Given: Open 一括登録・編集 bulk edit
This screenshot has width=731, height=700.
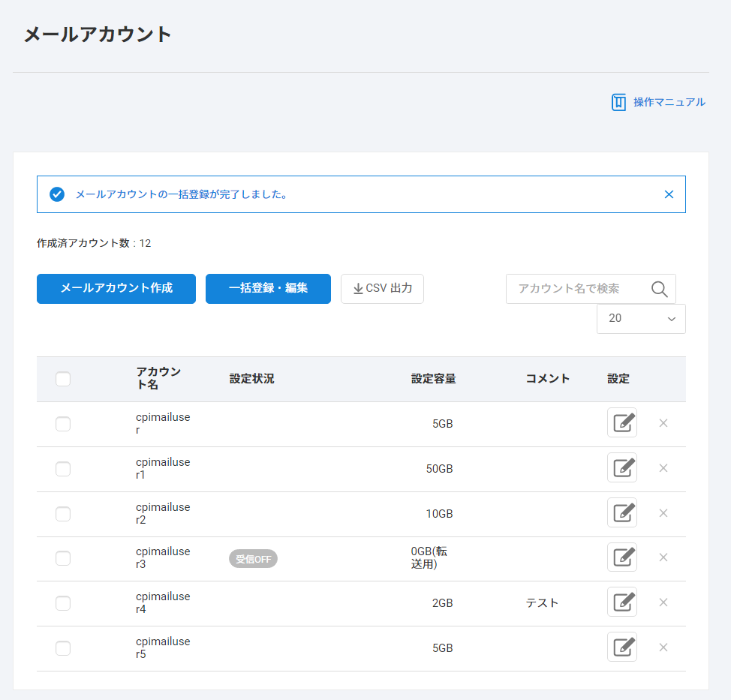Looking at the screenshot, I should [268, 288].
